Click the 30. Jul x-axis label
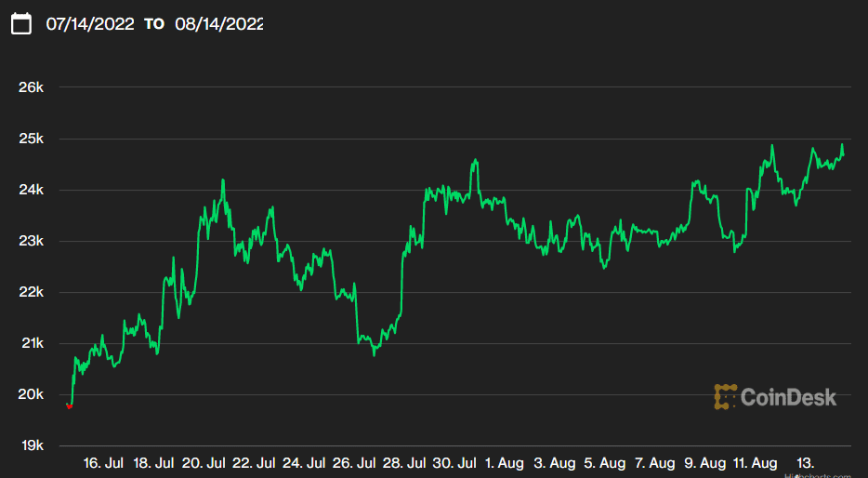This screenshot has height=478, width=868. tap(454, 463)
